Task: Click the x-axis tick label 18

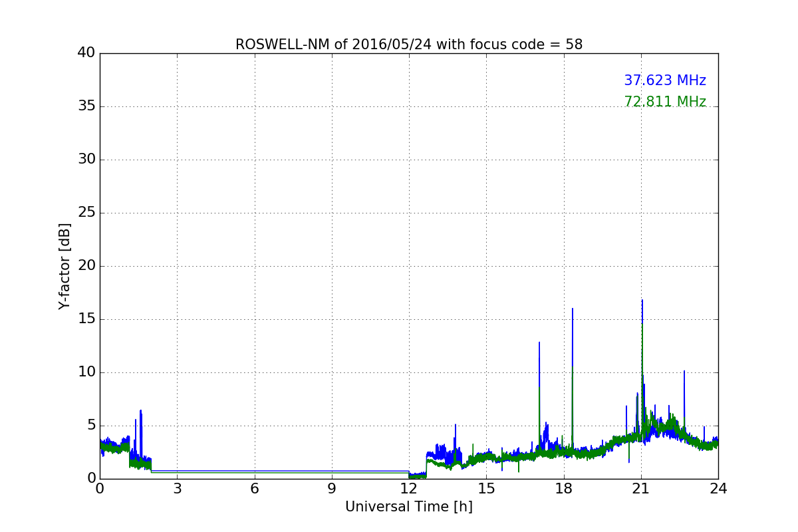Action: click(x=564, y=489)
